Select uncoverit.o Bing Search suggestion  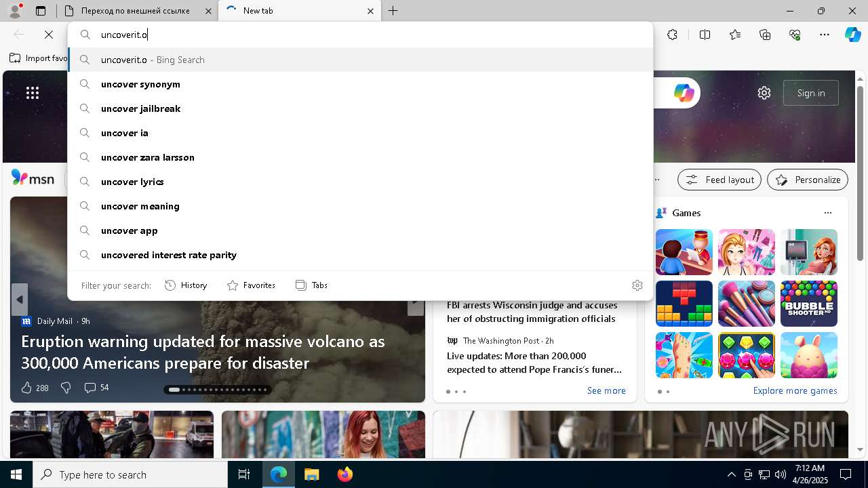pyautogui.click(x=360, y=60)
